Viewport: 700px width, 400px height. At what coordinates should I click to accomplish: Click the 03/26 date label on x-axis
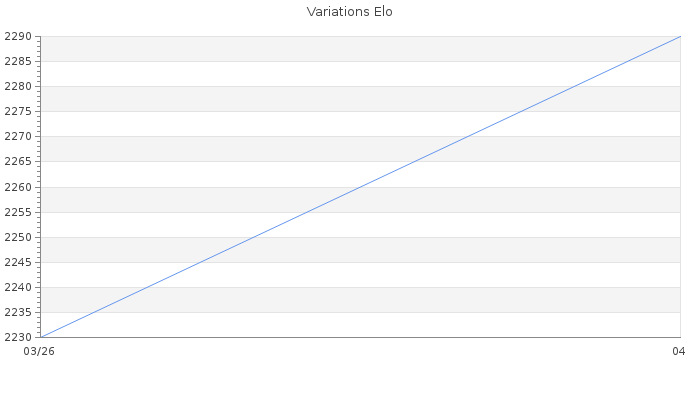point(39,351)
